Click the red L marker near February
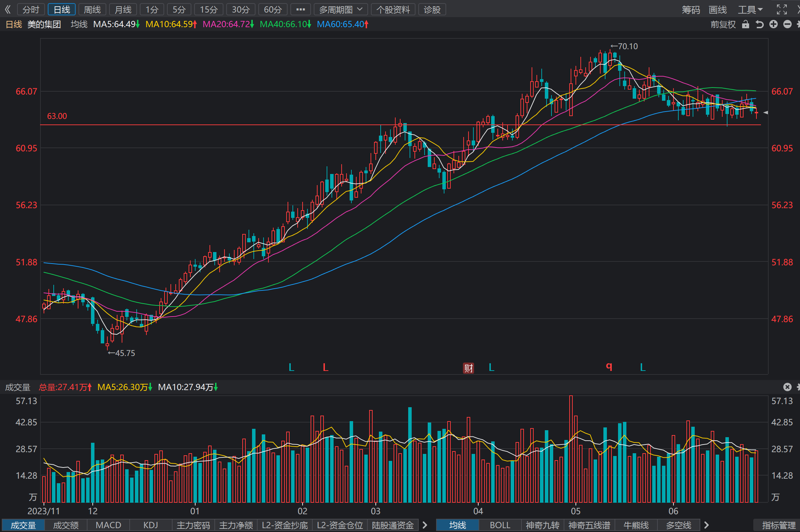Screen dimensions: 800x532 pyautogui.click(x=326, y=367)
